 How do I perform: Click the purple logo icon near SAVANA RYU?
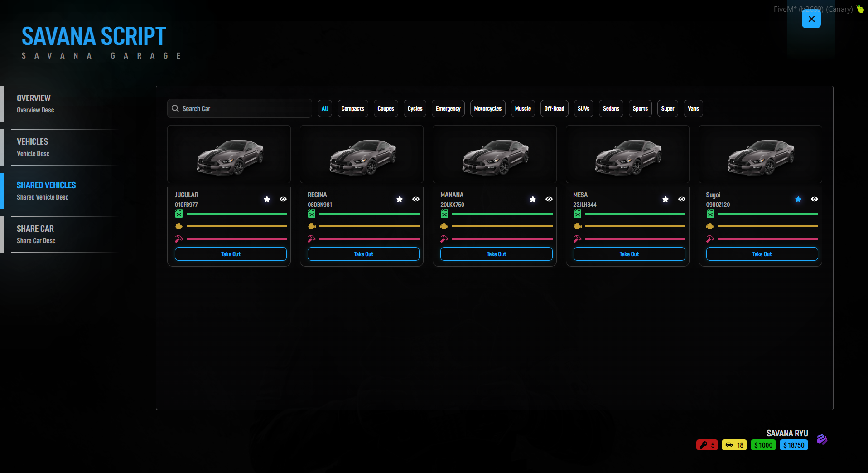pyautogui.click(x=822, y=439)
